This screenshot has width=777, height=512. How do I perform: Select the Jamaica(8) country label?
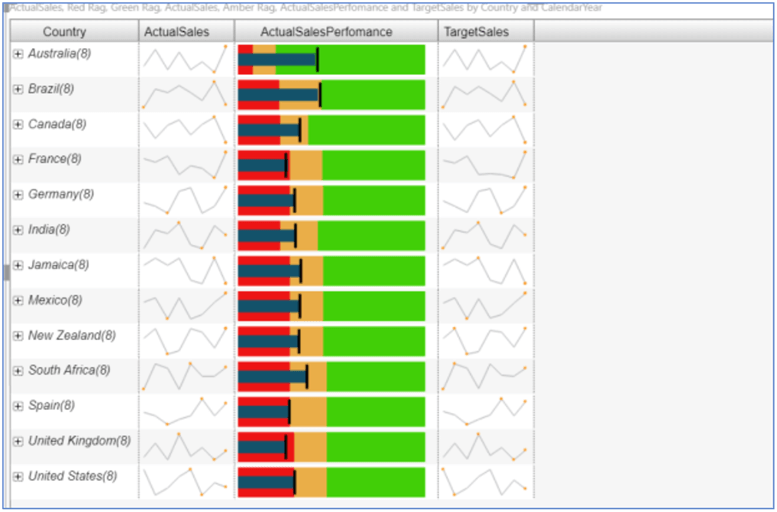[x=58, y=265]
